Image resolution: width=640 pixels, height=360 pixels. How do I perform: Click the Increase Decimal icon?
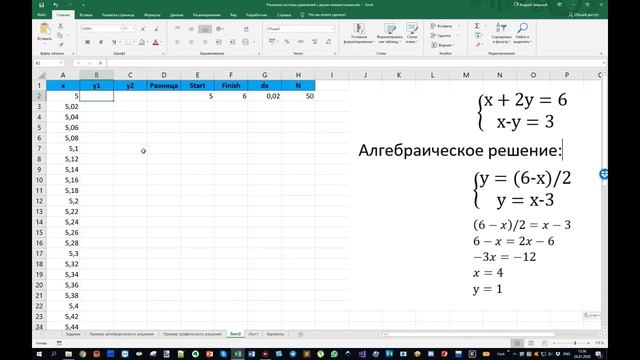(x=314, y=42)
